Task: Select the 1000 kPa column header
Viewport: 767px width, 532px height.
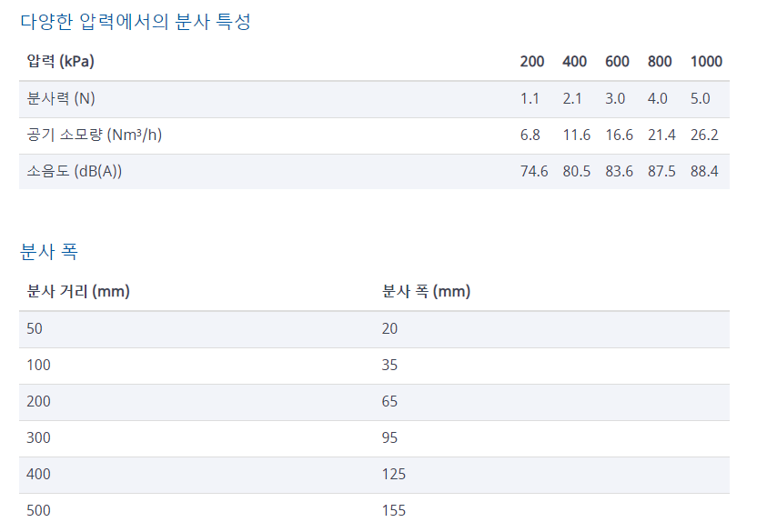Action: coord(706,62)
